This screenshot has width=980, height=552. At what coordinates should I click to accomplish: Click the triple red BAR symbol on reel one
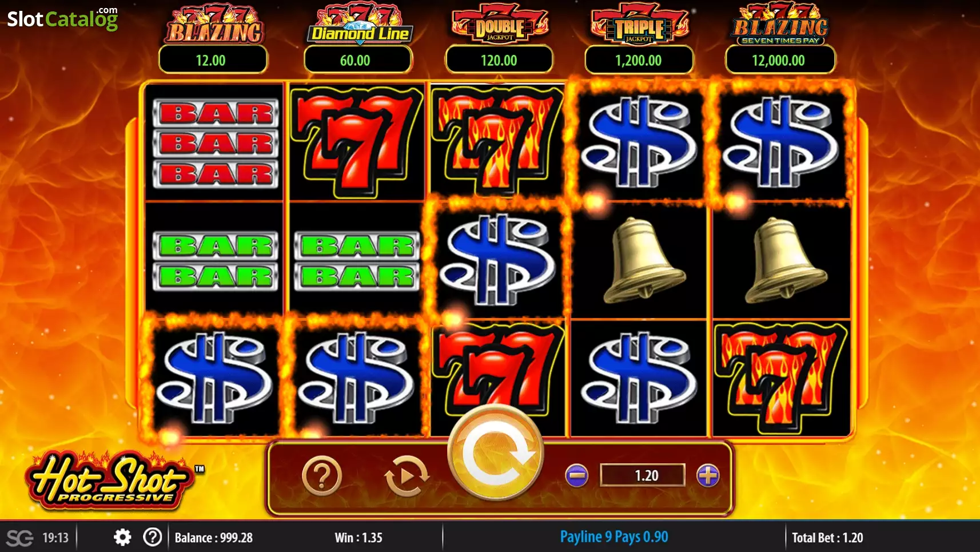pos(216,143)
